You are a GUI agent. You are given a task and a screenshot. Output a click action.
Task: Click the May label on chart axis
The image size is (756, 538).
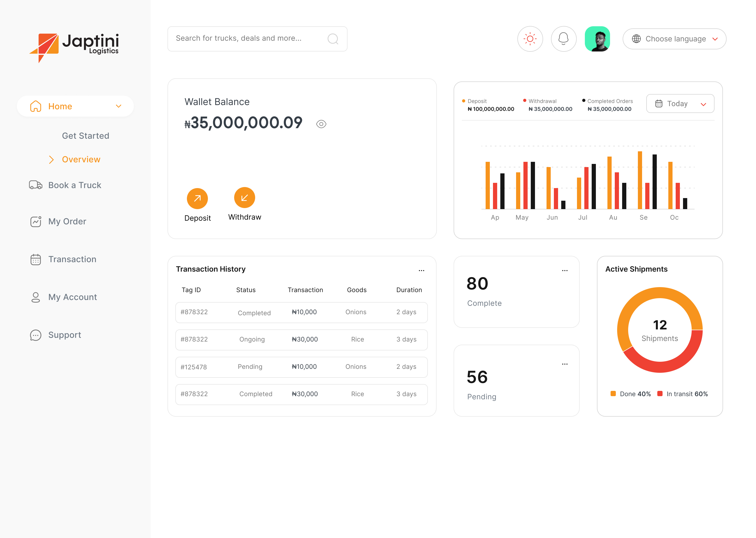pyautogui.click(x=522, y=217)
